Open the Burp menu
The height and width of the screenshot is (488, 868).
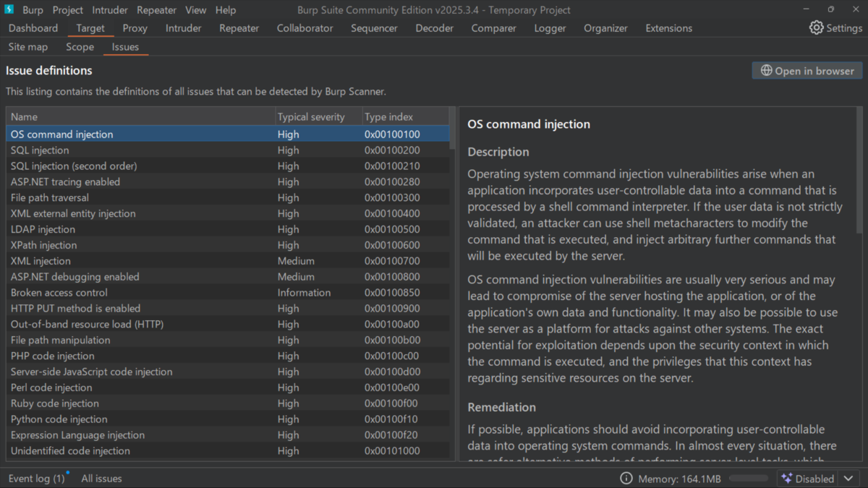(x=33, y=10)
